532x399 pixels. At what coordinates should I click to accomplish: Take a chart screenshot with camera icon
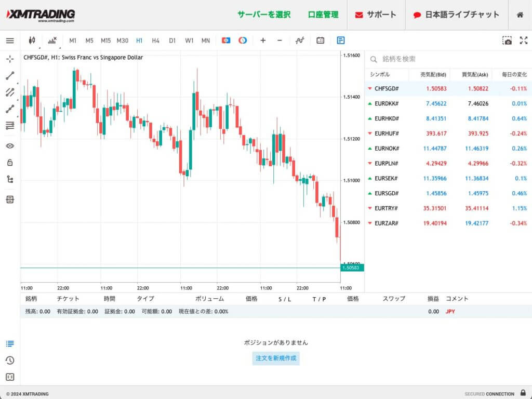tap(507, 41)
